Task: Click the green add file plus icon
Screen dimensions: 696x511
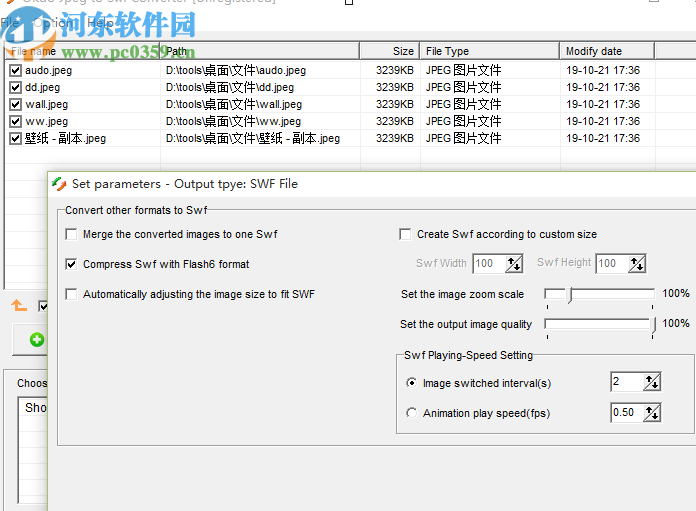Action: click(37, 340)
